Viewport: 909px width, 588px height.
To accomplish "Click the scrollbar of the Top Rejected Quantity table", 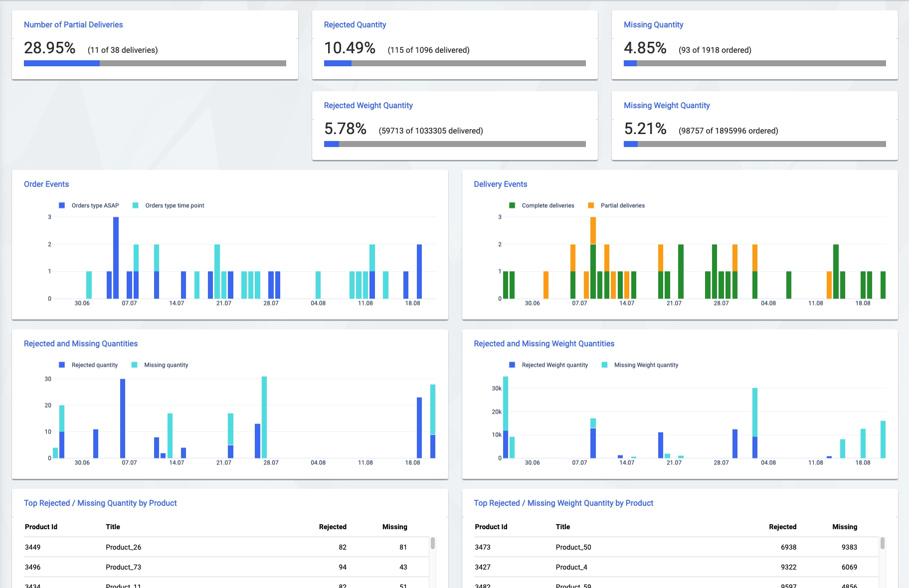I will click(433, 543).
